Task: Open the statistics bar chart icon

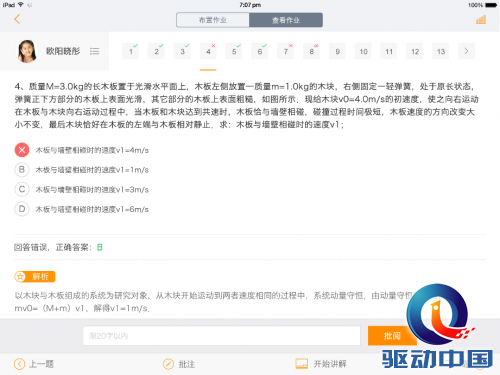Action: click(481, 20)
